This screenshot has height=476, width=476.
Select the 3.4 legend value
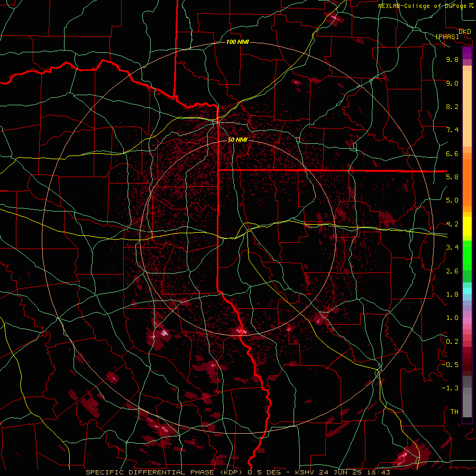pos(452,247)
